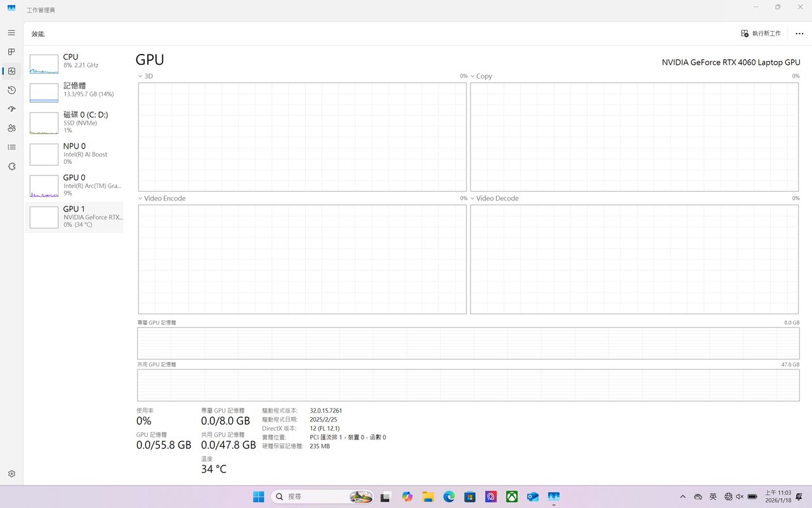Show hidden system tray icons chevron
The image size is (812, 508).
(x=683, y=497)
